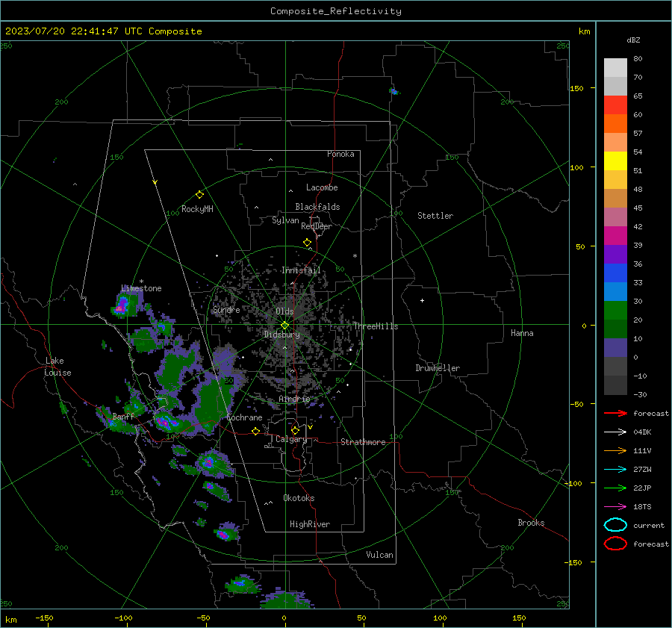Click the Lacombe label

322,187
